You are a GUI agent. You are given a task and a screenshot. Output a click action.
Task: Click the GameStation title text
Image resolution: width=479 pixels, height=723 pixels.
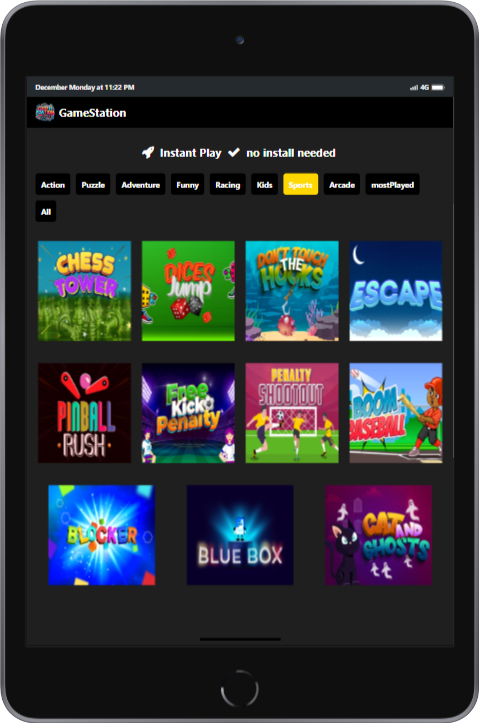coord(92,113)
